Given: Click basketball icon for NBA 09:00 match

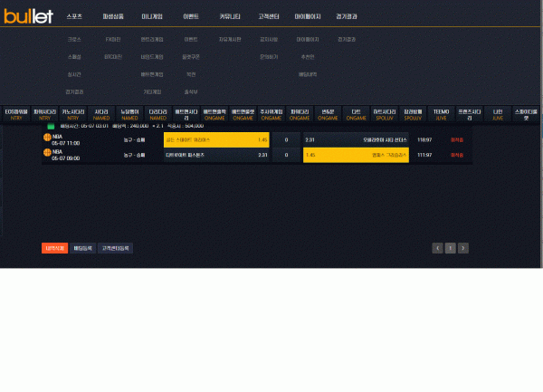Looking at the screenshot, I should coord(47,152).
